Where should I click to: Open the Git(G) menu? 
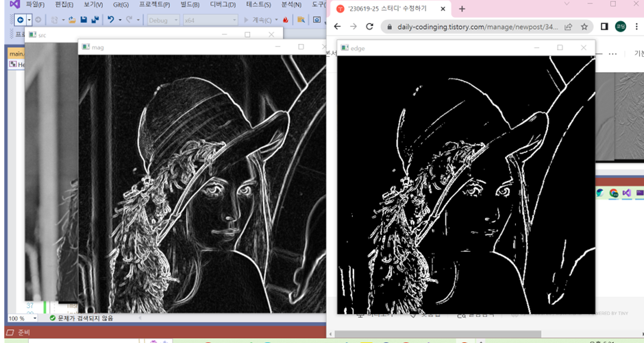(121, 5)
